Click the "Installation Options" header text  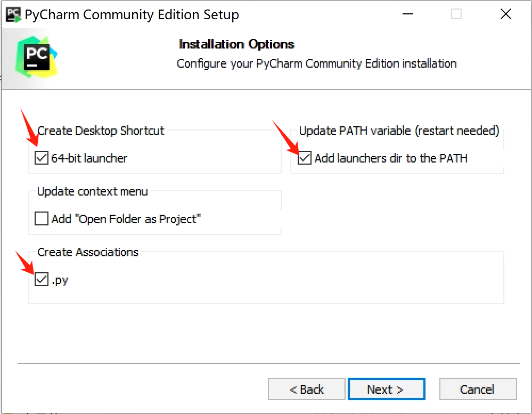[236, 44]
